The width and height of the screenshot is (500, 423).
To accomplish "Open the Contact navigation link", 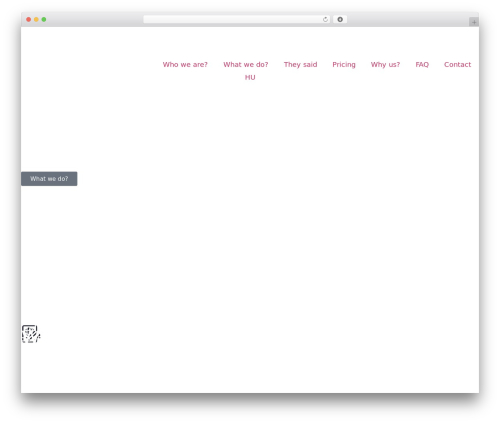I will [457, 65].
